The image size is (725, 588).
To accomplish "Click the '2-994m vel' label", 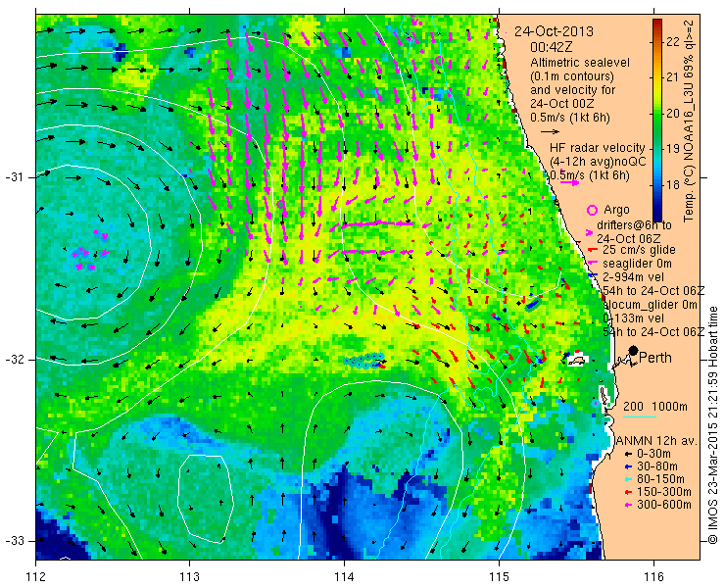I will click(634, 277).
